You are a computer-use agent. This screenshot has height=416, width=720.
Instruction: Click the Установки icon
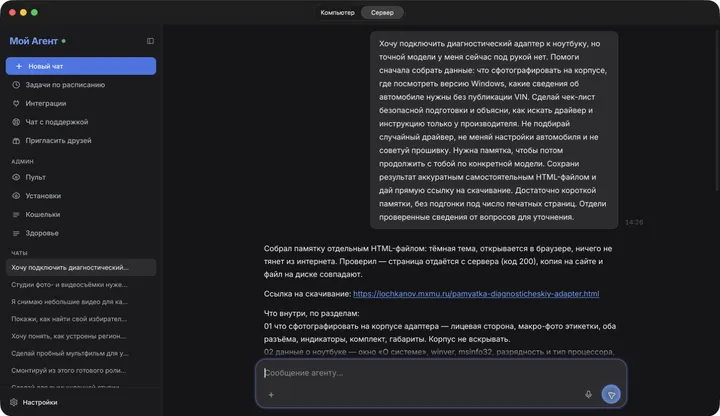(16, 196)
